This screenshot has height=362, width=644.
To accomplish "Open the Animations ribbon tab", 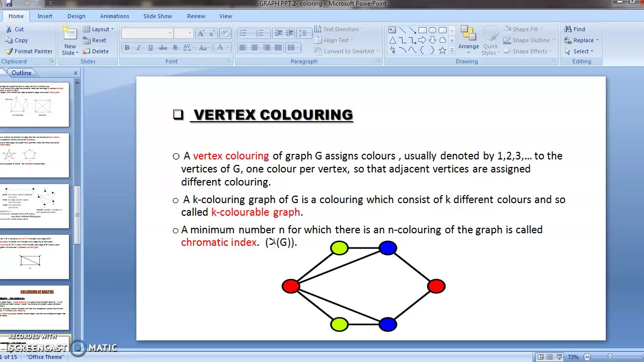I will [x=115, y=16].
